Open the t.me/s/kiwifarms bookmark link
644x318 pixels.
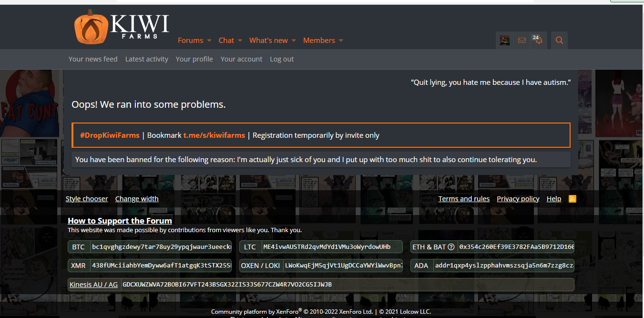click(214, 135)
